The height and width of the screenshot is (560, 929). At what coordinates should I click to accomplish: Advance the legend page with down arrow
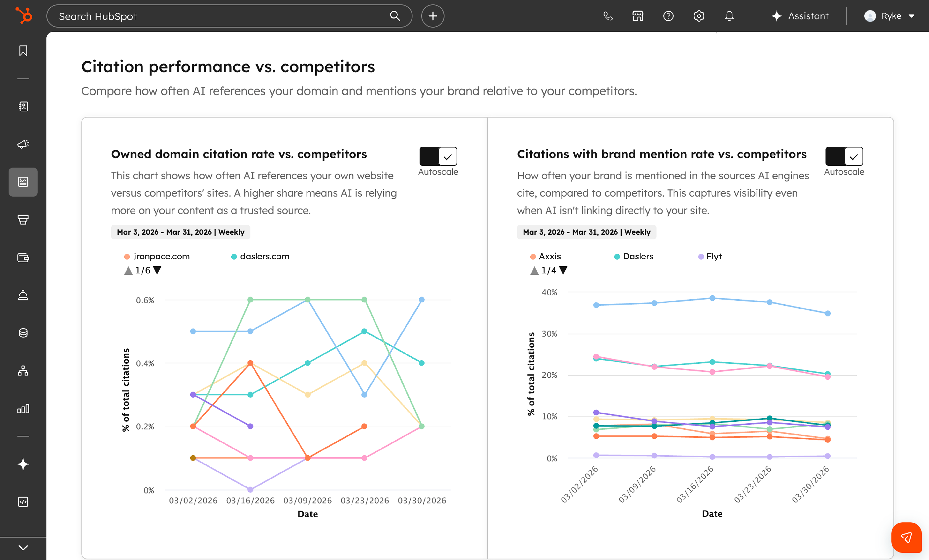(x=157, y=270)
